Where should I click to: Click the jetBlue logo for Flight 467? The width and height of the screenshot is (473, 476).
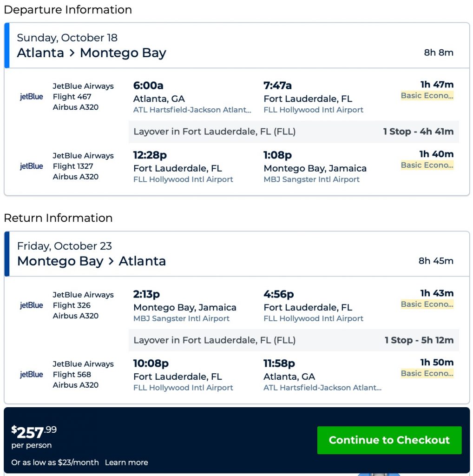pos(32,97)
